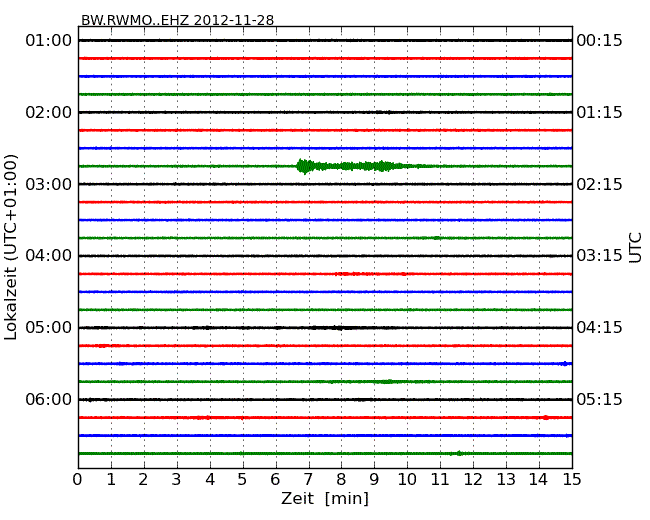Click the 05:15 UTC time label
The width and height of the screenshot is (650, 520).
coord(599,399)
